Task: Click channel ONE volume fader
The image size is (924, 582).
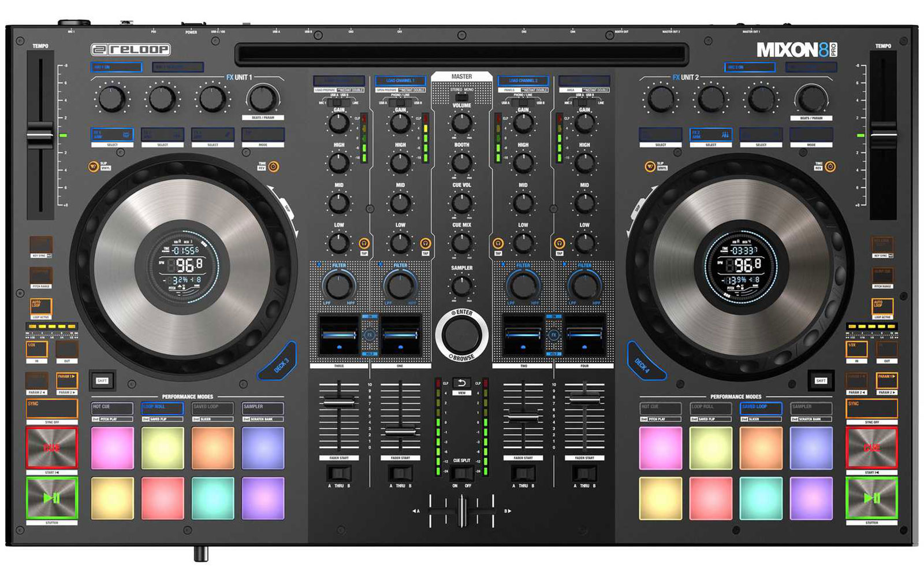Action: tap(400, 431)
